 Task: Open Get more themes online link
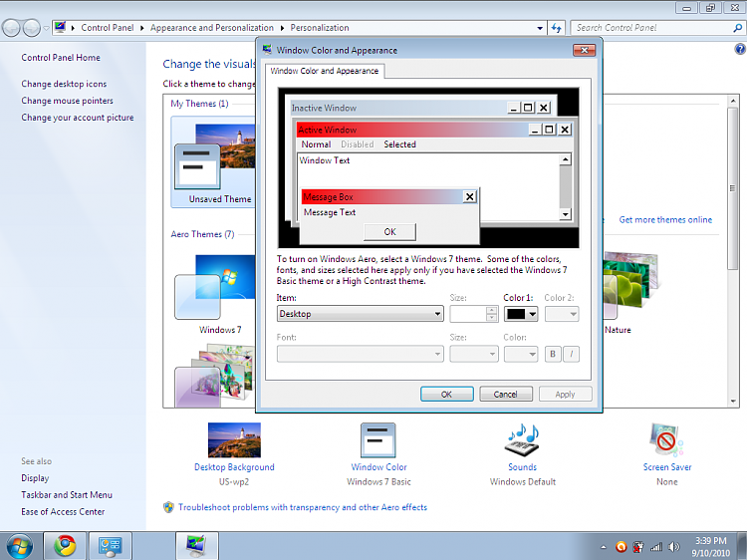click(x=665, y=219)
